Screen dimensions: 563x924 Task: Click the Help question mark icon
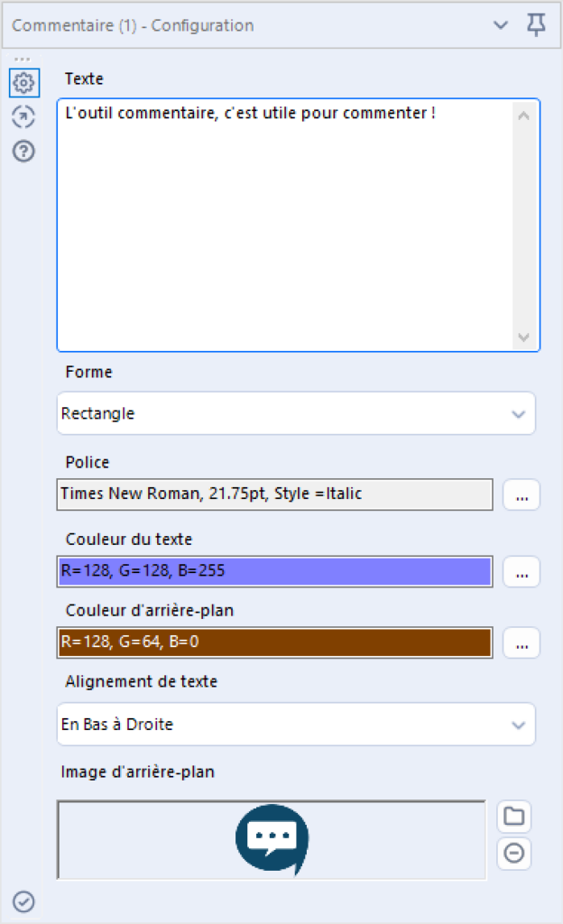23,152
